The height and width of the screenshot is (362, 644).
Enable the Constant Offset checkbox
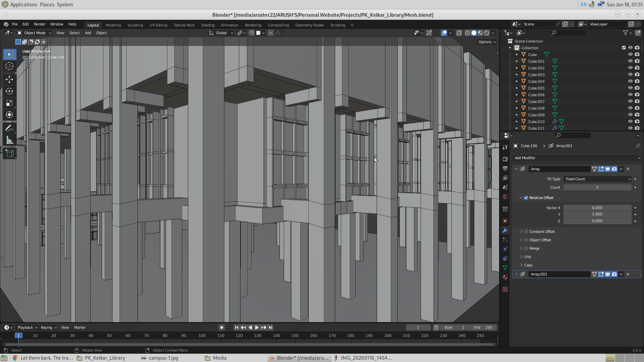click(526, 232)
